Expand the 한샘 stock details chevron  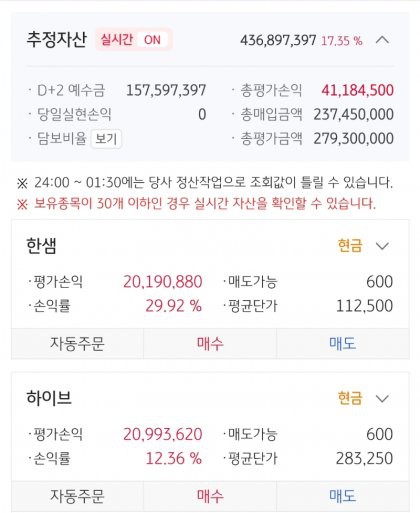[x=382, y=246]
